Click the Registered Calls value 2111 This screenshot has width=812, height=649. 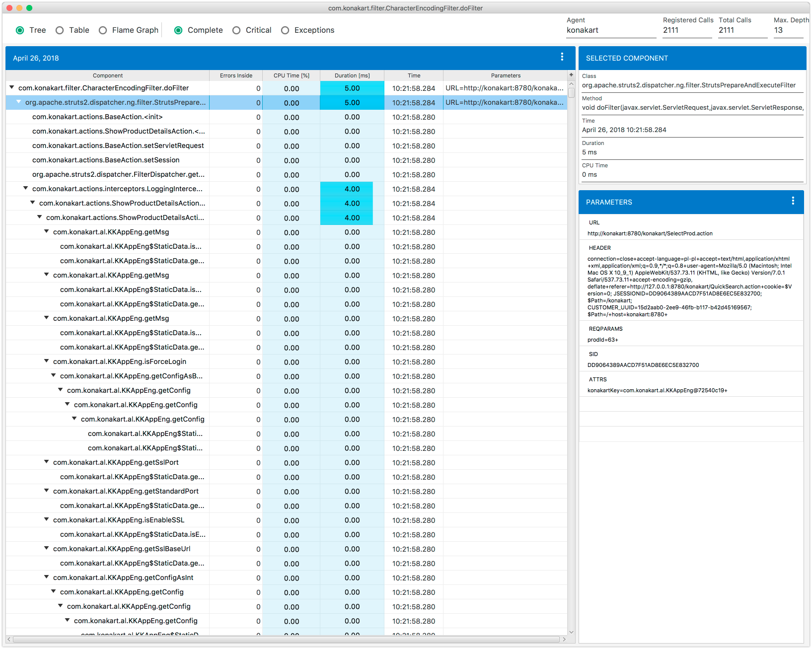pos(670,30)
